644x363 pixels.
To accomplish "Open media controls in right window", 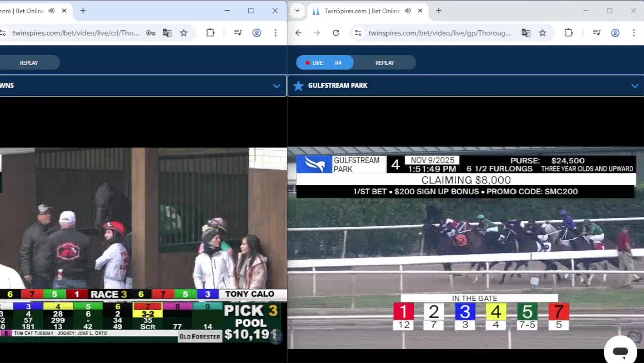I will [x=597, y=33].
